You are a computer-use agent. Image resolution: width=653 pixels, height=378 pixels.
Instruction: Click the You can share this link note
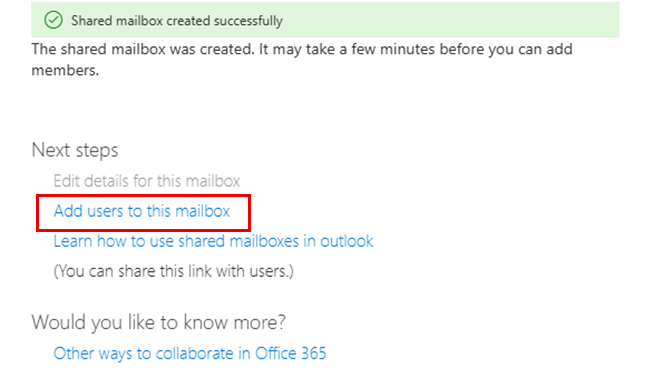pos(173,271)
